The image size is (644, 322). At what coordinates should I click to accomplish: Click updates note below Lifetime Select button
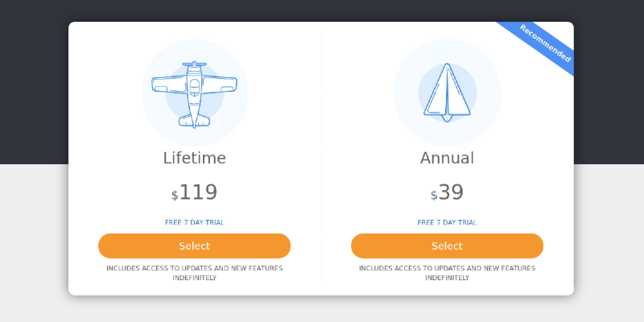194,272
